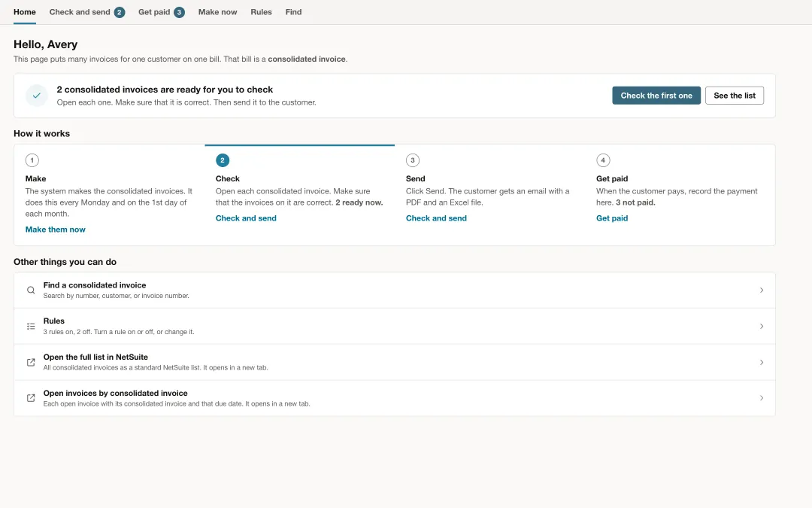Click the badge 2 on Check and send tab

[x=120, y=13]
